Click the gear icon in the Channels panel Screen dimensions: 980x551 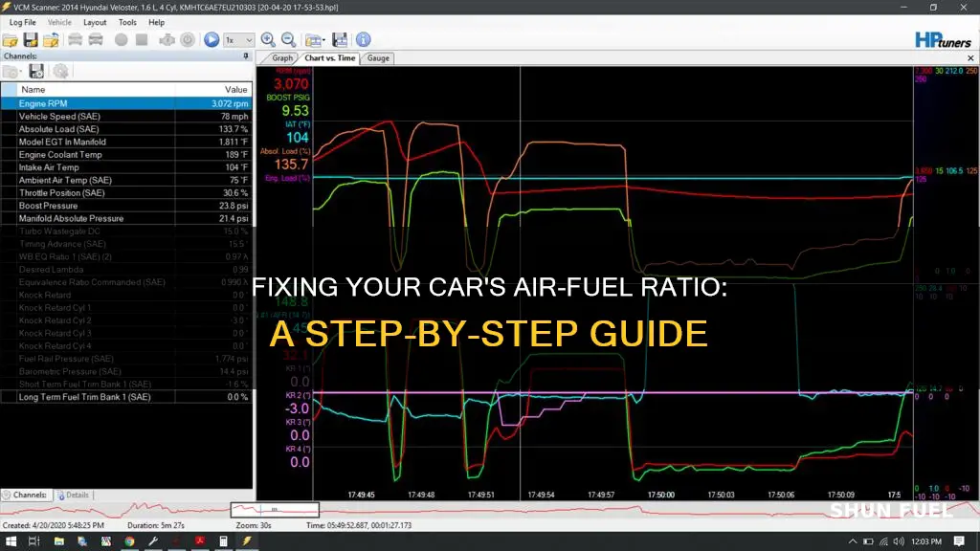pyautogui.click(x=60, y=71)
